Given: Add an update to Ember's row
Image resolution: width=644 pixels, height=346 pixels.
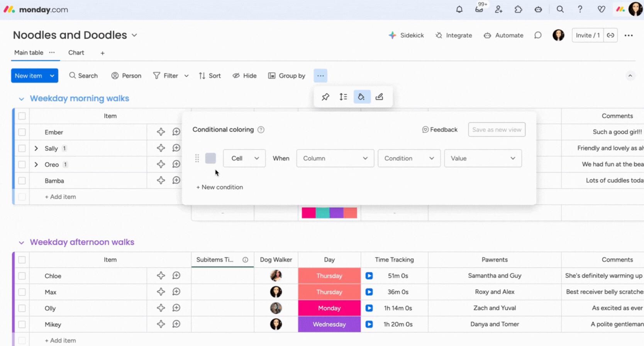Looking at the screenshot, I should [x=176, y=132].
